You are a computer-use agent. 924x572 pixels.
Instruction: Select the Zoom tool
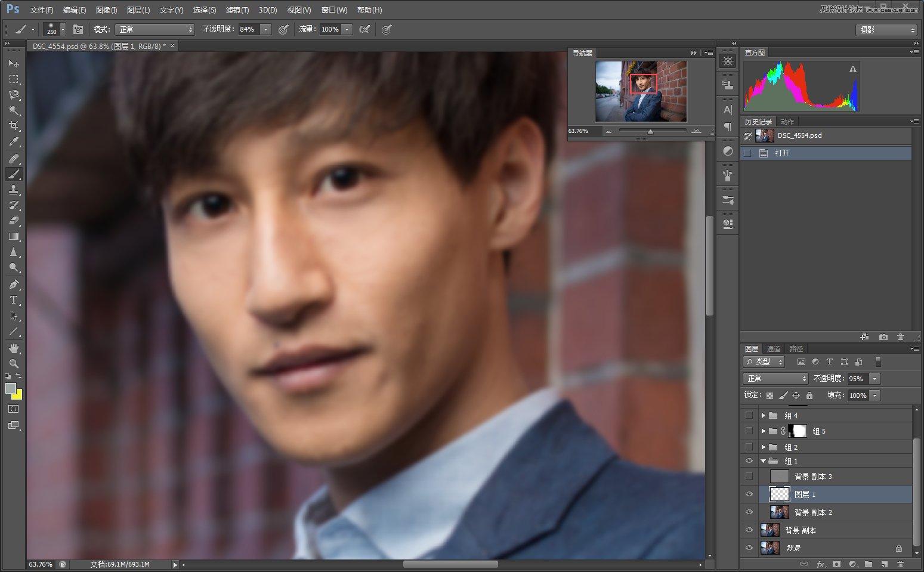[13, 363]
